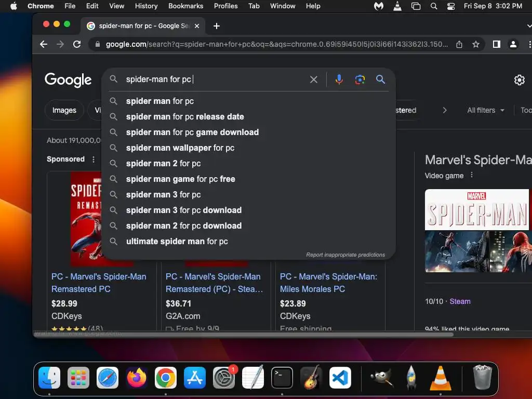The height and width of the screenshot is (399, 532).
Task: Click the Google logo
Action: [68, 80]
